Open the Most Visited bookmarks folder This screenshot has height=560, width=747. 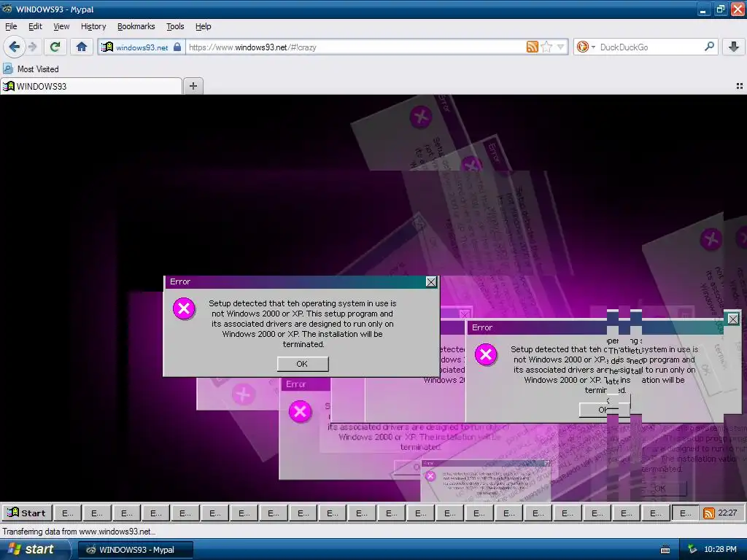coord(31,69)
